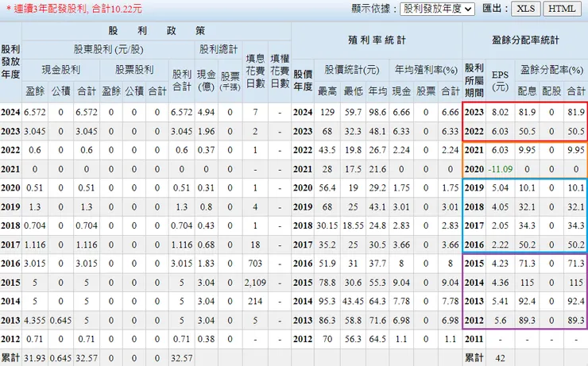Click the 顯示依據 label
This screenshot has height=366, width=588.
(x=374, y=9)
